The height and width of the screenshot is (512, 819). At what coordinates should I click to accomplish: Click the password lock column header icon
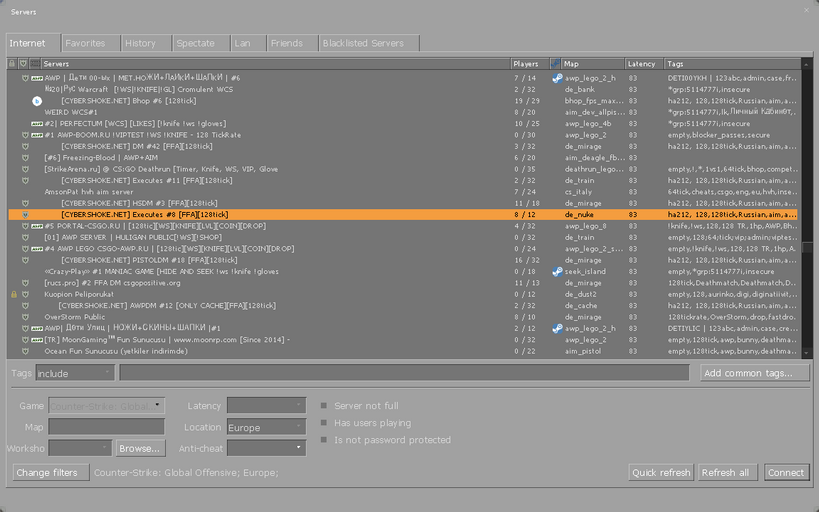pyautogui.click(x=12, y=64)
